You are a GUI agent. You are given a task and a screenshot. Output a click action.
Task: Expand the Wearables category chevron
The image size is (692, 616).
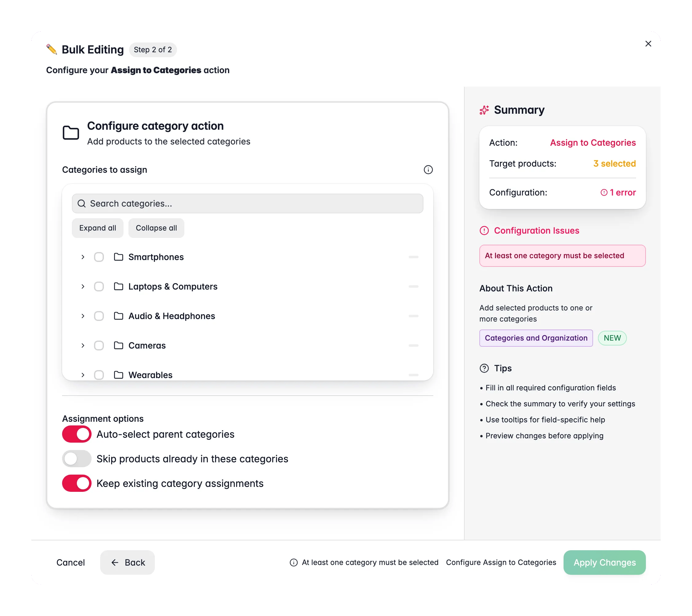pyautogui.click(x=83, y=375)
